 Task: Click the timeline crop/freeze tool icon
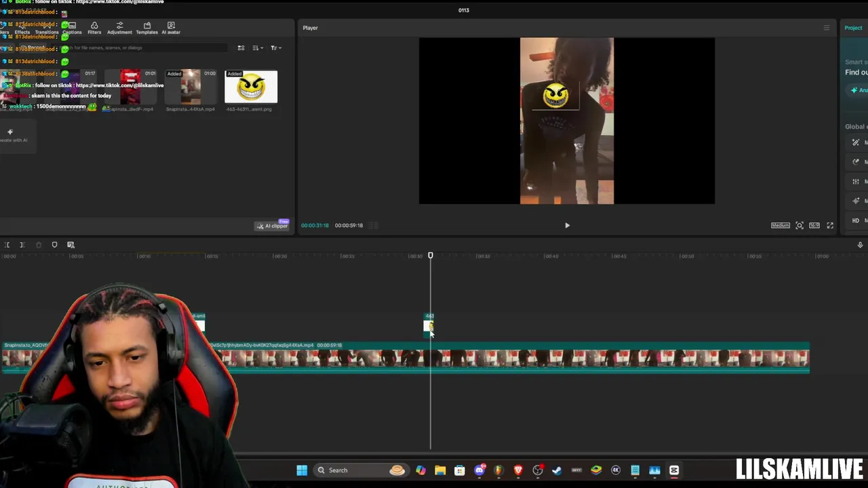coord(71,245)
